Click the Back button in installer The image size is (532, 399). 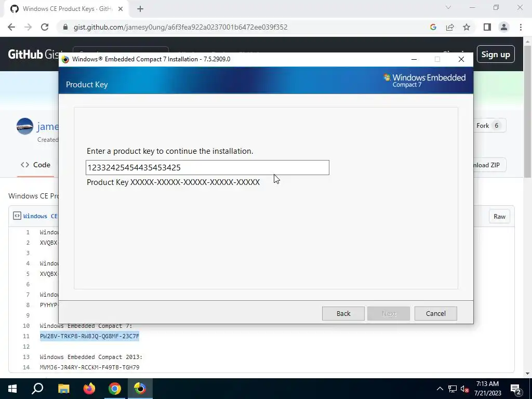coord(343,313)
